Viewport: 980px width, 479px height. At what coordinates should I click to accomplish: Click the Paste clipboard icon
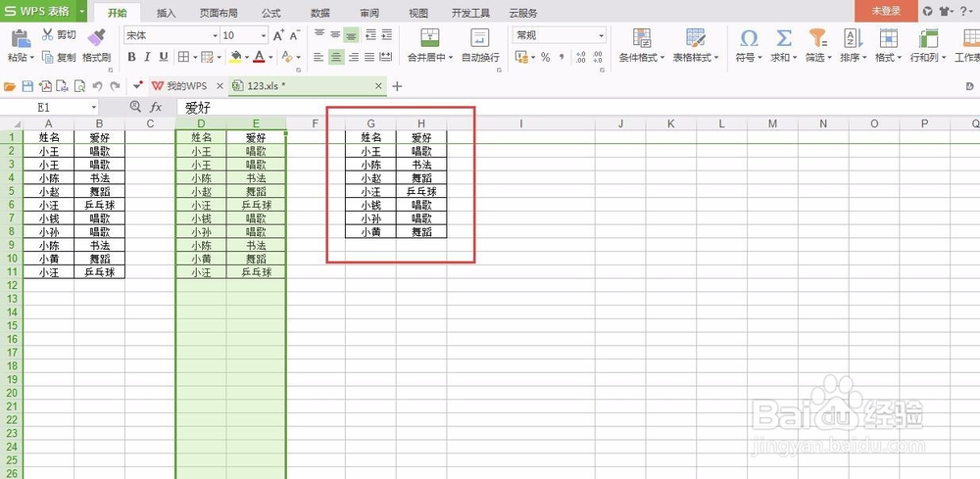22,38
